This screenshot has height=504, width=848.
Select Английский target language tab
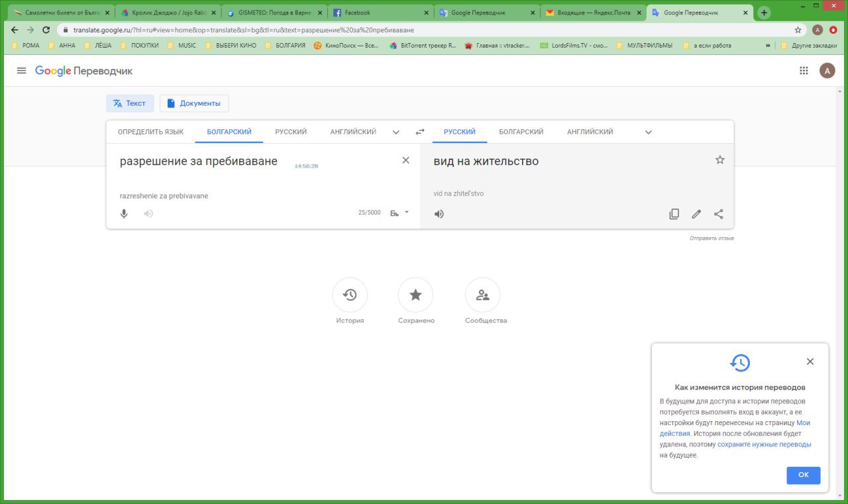[590, 132]
